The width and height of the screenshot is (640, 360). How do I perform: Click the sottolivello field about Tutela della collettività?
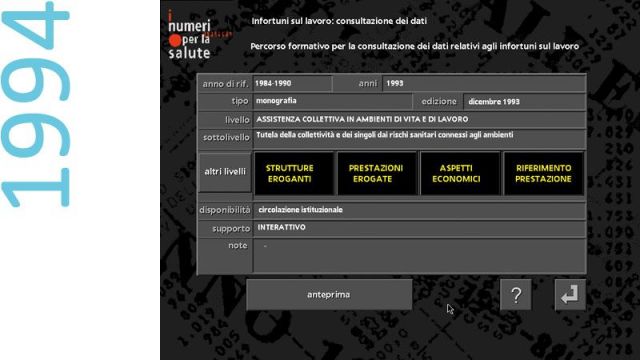click(419, 139)
